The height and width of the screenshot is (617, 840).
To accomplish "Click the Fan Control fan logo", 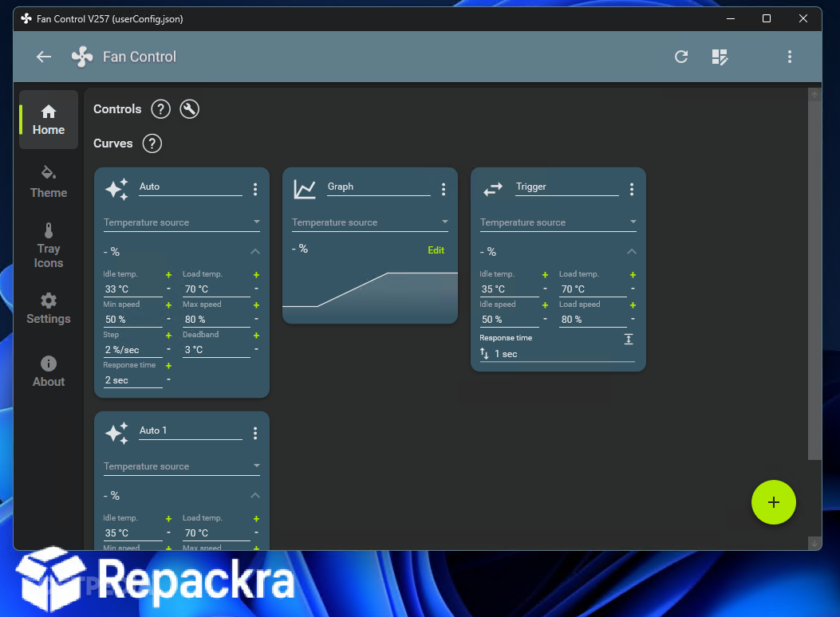I will click(82, 57).
